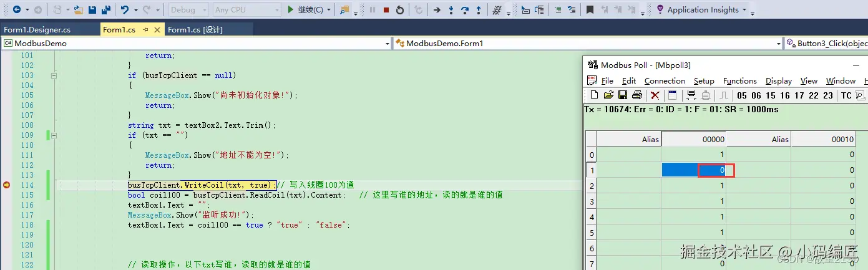This screenshot has width=868, height=270.
Task: Click the Tx = 10674 status line in Modbus Poll
Action: 681,109
